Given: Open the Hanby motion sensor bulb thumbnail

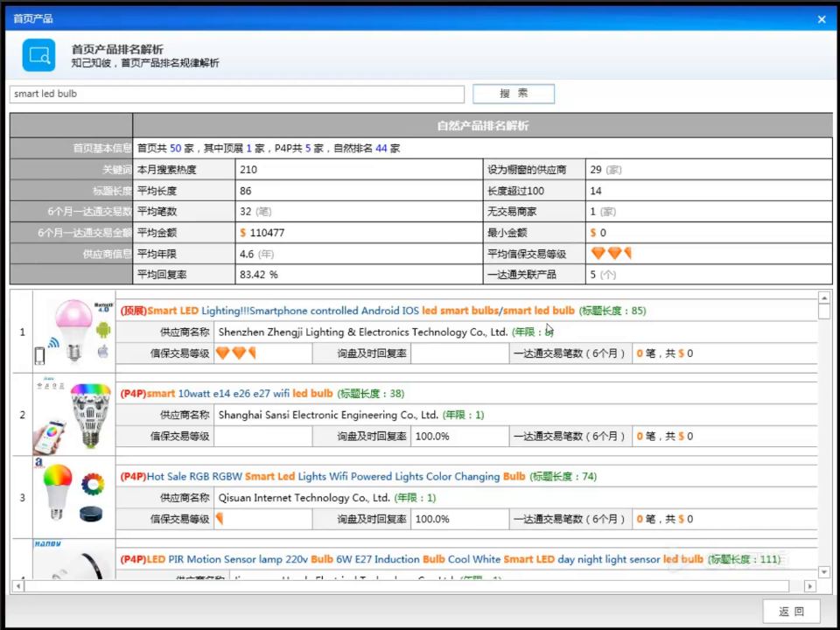Looking at the screenshot, I should 73,559.
